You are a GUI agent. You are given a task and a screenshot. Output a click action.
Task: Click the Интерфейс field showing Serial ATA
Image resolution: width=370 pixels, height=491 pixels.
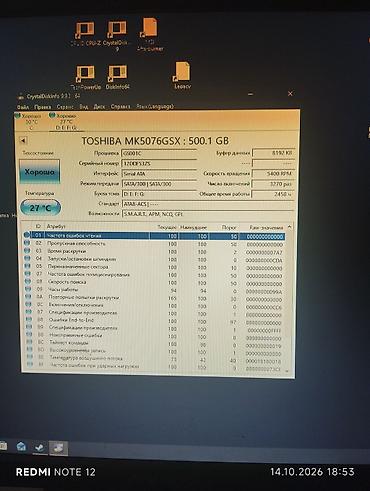click(159, 174)
